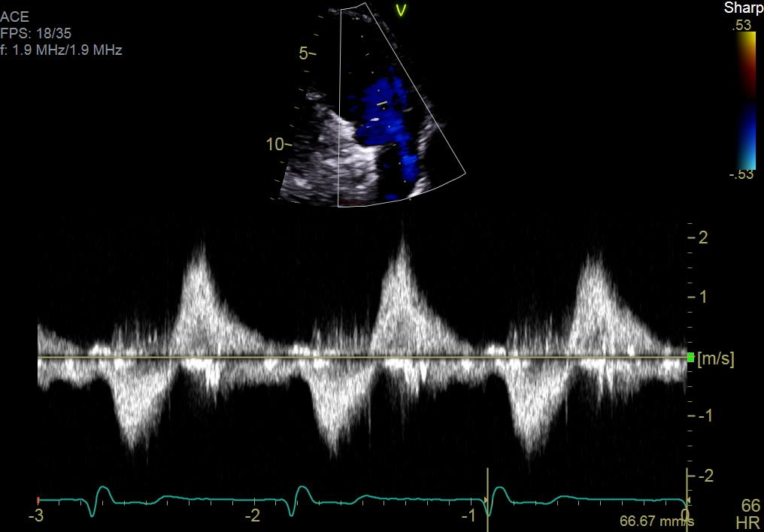Click the depth marker labeled 10
Screen dimensions: 764x532
(x=277, y=144)
